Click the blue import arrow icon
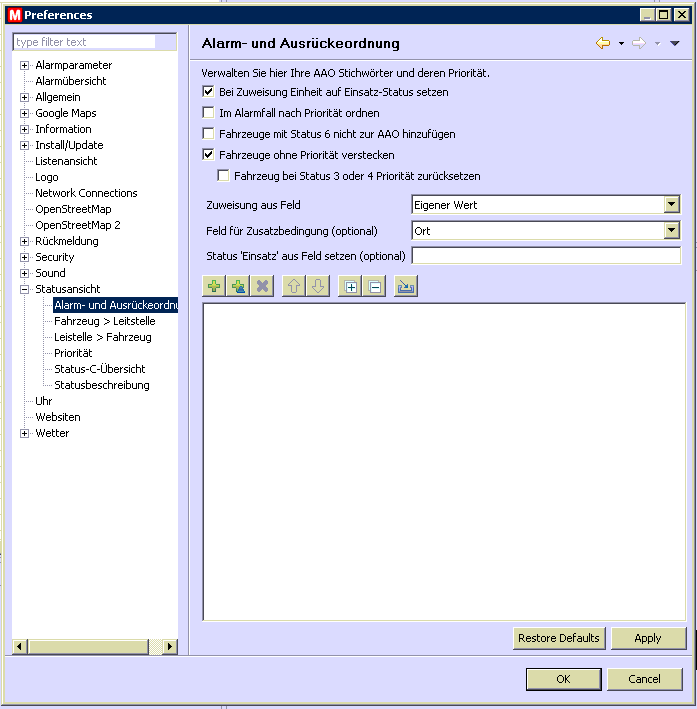The image size is (697, 709). pos(406,287)
